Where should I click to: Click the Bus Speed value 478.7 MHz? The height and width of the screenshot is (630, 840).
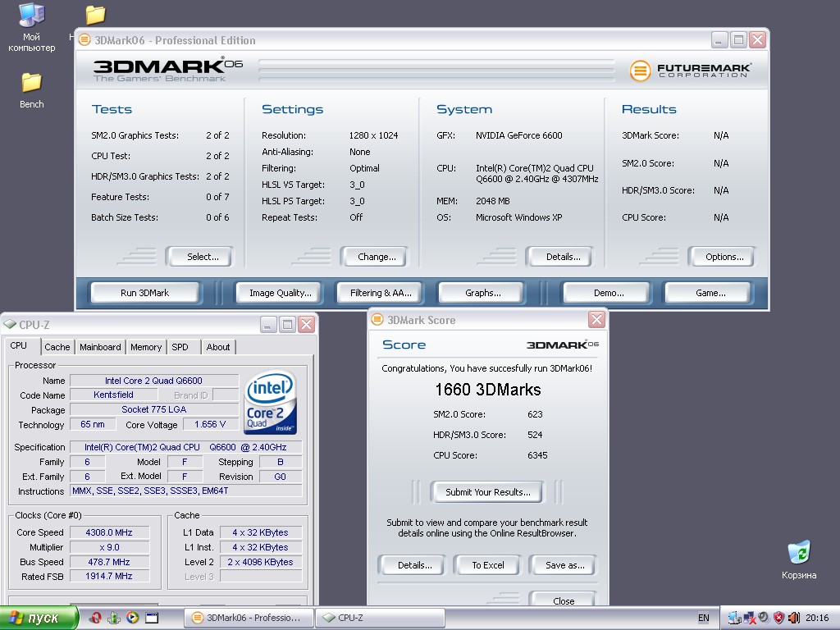point(109,562)
